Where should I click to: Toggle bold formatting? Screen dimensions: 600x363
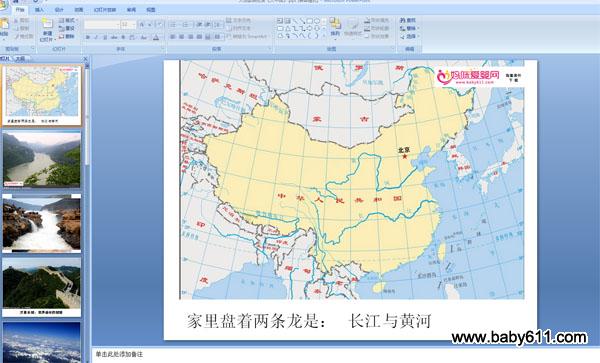click(88, 37)
